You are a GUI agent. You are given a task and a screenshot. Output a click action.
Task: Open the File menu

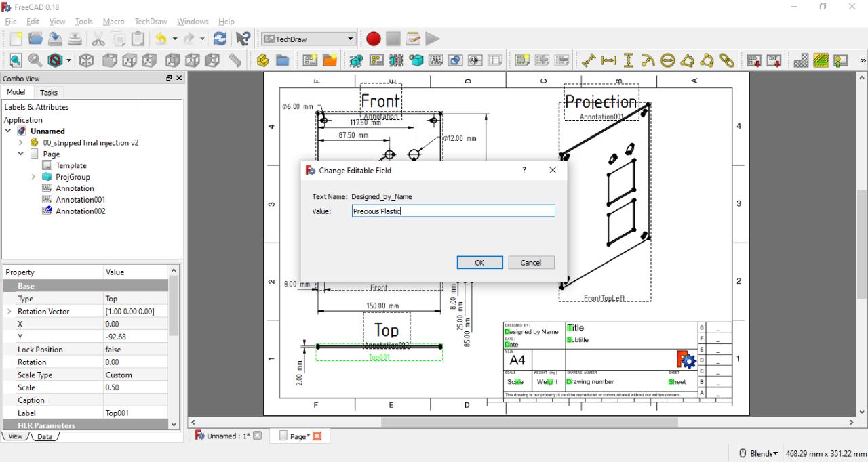11,22
